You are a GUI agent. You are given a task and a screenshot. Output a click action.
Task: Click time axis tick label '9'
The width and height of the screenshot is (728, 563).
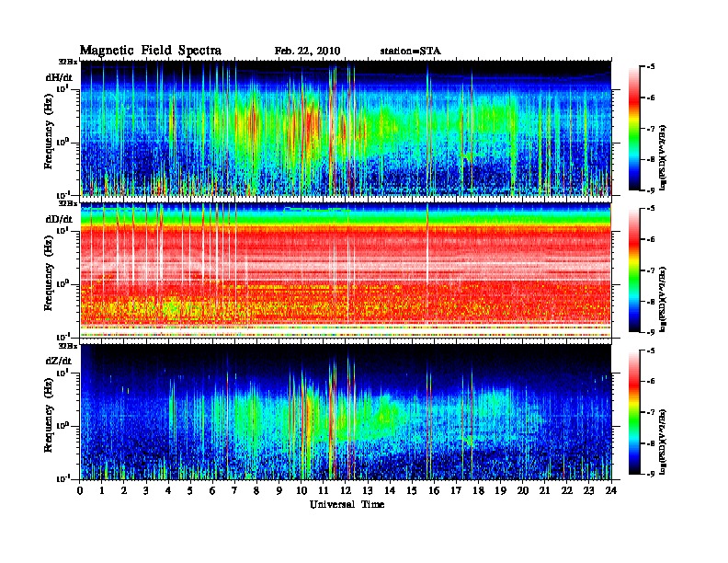point(279,491)
